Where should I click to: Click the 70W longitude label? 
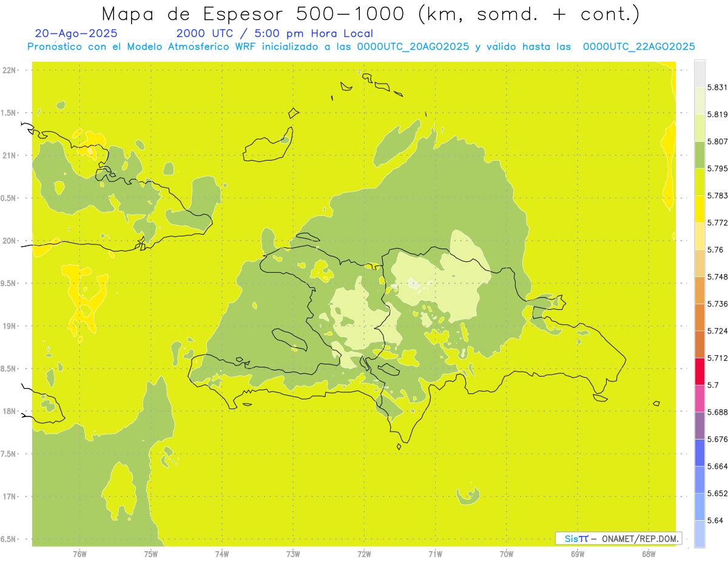pos(507,554)
